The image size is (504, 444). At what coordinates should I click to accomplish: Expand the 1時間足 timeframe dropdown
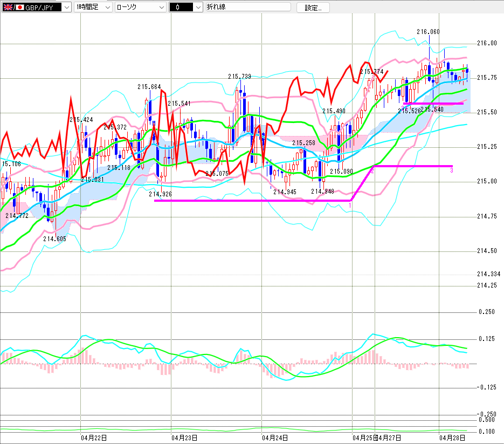[x=107, y=7]
